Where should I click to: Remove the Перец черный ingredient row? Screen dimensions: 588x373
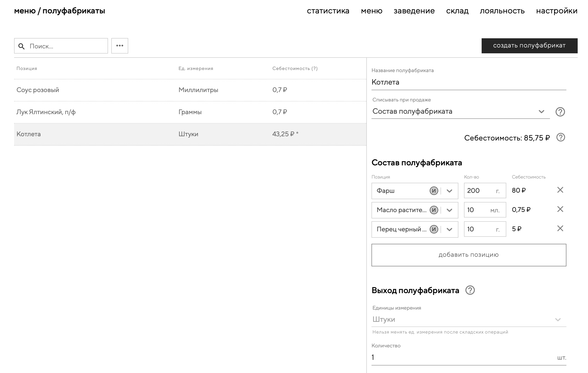click(560, 229)
